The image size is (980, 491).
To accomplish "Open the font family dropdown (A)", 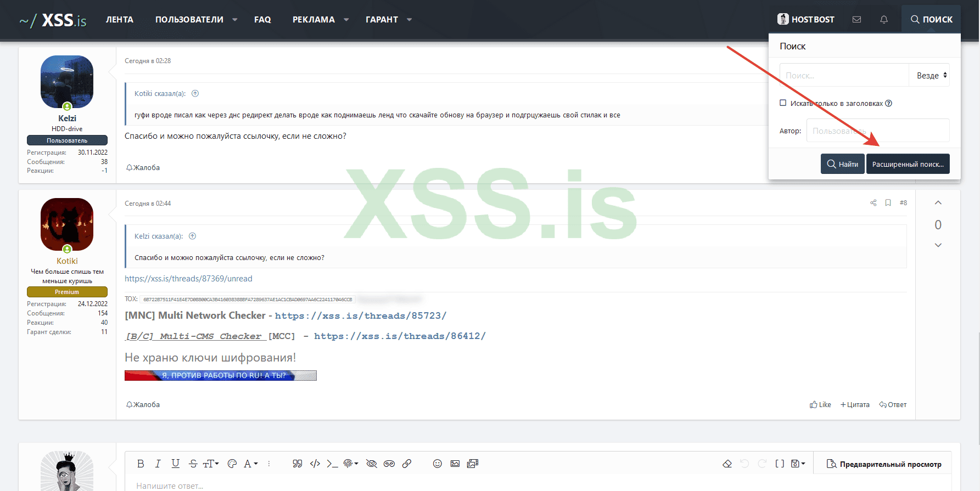I will (250, 464).
